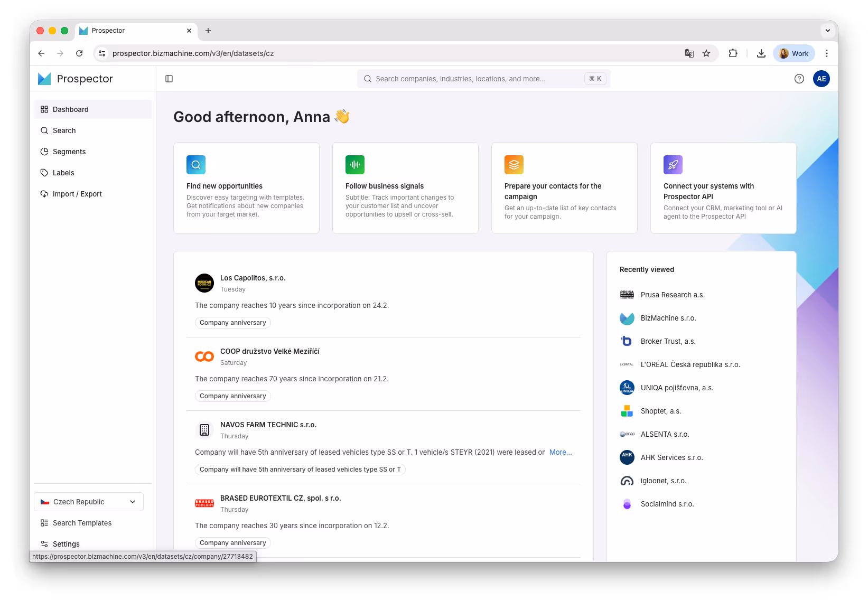The image size is (868, 601).
Task: Click the Prusa Research logo icon
Action: [x=627, y=295]
